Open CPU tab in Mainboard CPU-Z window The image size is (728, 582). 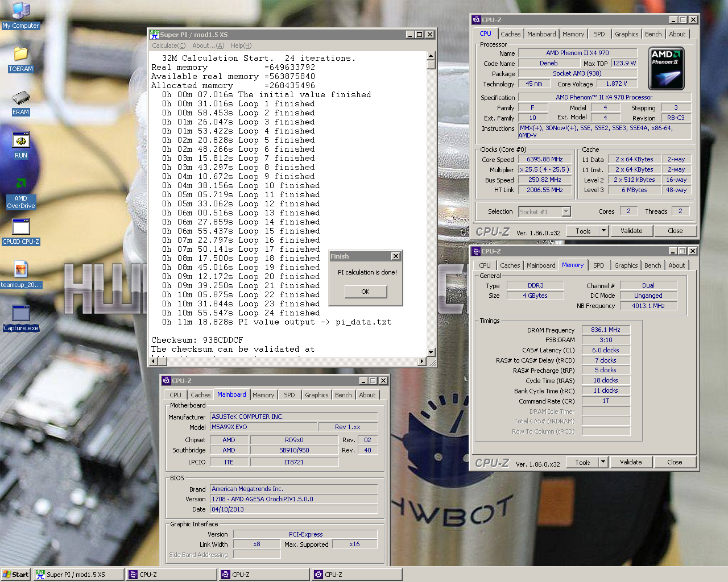[x=176, y=395]
